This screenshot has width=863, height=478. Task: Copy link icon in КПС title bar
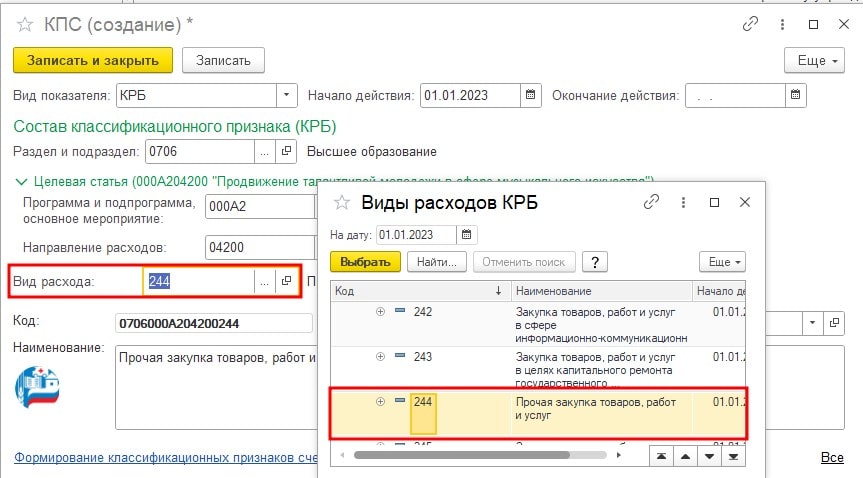[750, 24]
